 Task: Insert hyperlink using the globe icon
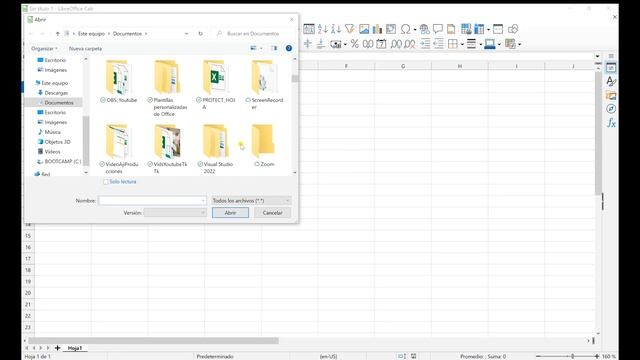(x=424, y=29)
